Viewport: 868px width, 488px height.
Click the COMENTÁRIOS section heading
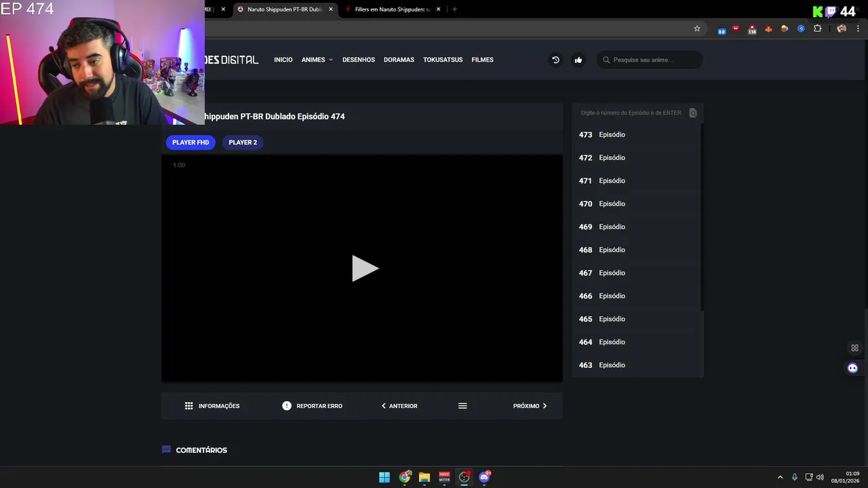tap(201, 450)
